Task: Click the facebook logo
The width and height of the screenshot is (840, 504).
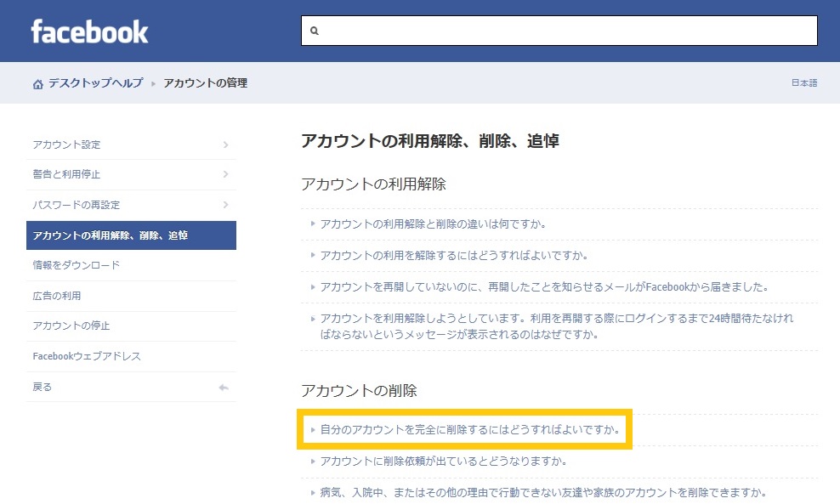Action: pos(89,31)
